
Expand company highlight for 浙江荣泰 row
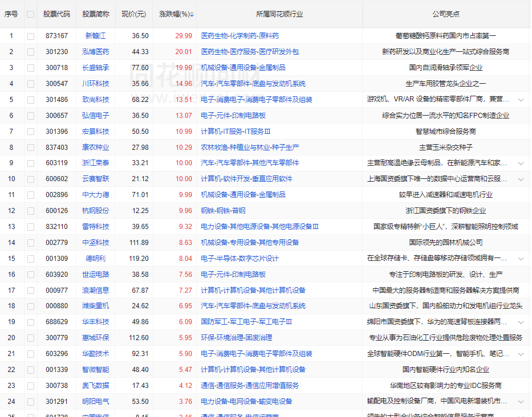(521, 163)
